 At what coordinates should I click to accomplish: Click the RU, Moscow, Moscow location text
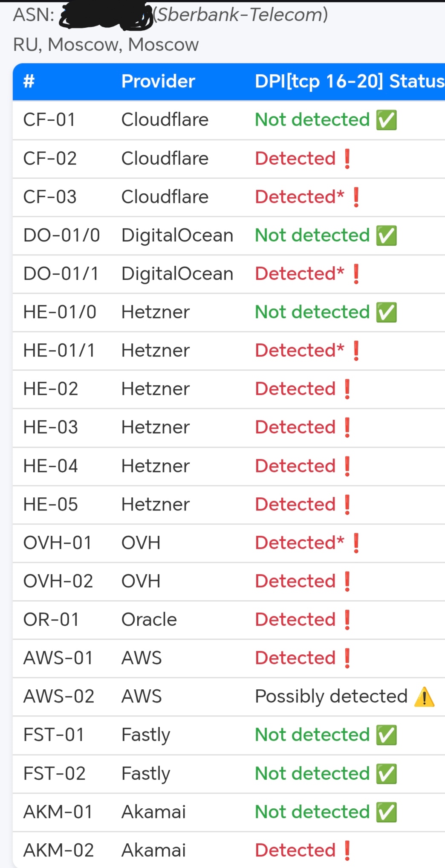pyautogui.click(x=106, y=45)
